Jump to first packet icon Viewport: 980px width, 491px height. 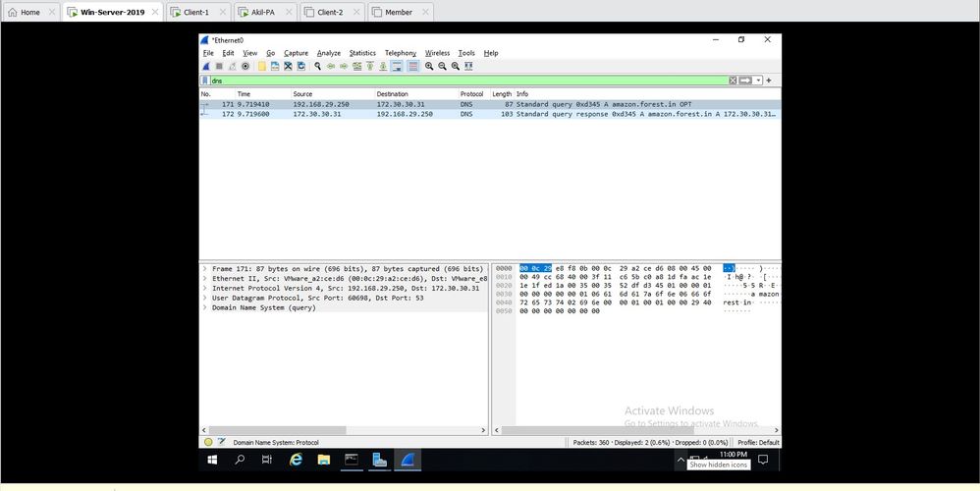370,66
